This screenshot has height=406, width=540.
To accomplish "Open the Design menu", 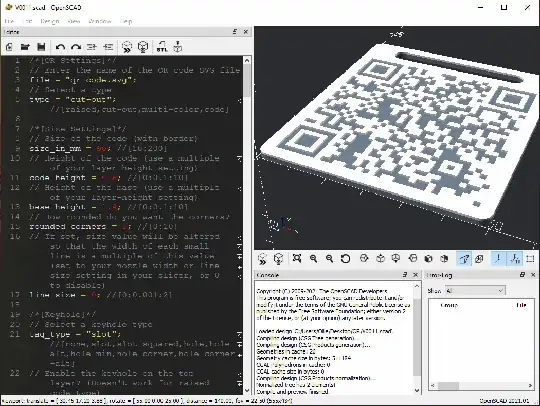I will pyautogui.click(x=50, y=21).
